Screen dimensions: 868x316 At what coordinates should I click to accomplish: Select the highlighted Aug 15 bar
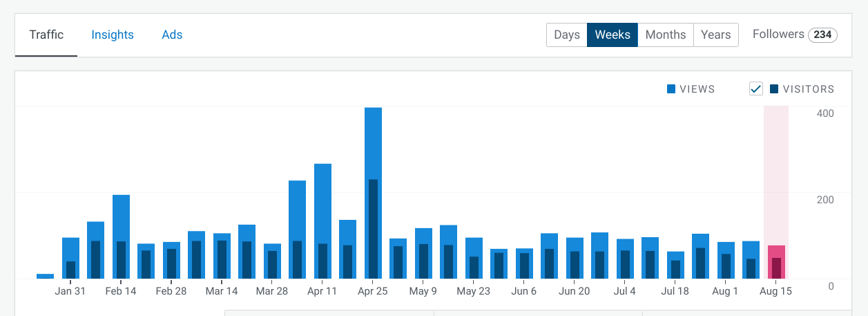(776, 262)
